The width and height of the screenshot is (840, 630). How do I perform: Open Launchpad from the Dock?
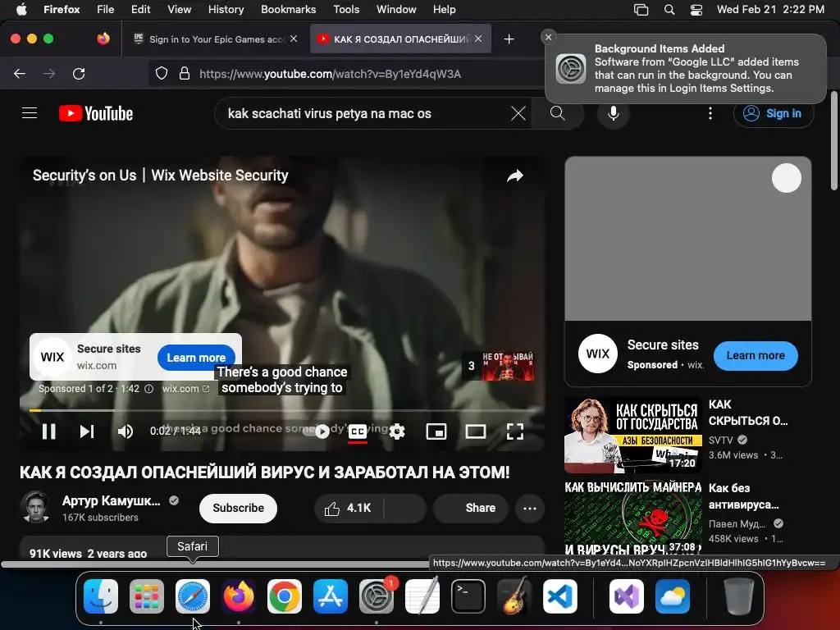146,596
